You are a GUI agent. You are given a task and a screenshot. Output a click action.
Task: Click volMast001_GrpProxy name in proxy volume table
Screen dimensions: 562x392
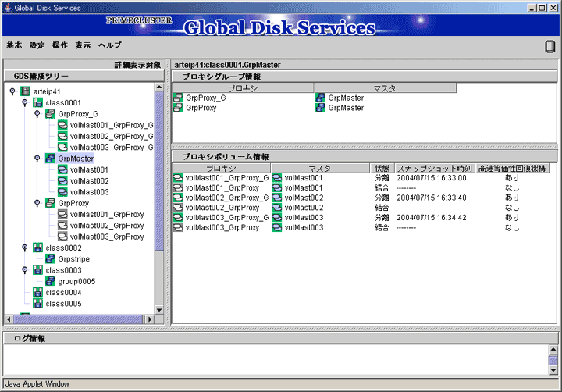[x=222, y=187]
